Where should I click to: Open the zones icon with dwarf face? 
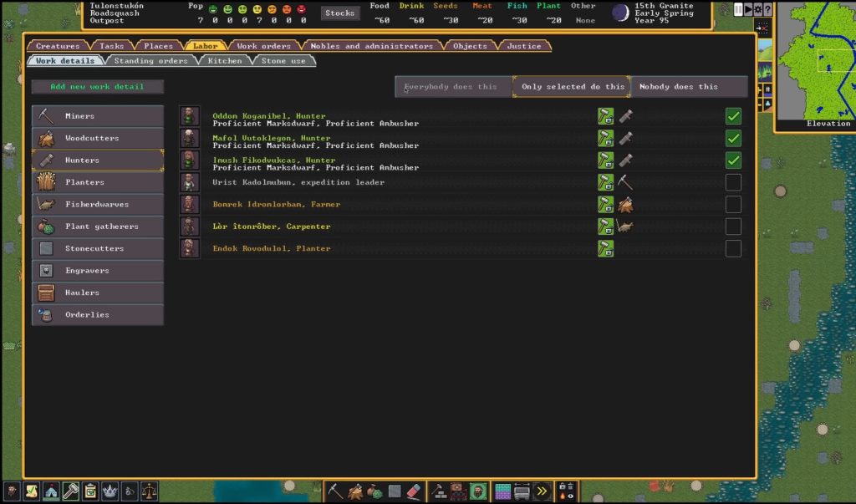pos(478,491)
